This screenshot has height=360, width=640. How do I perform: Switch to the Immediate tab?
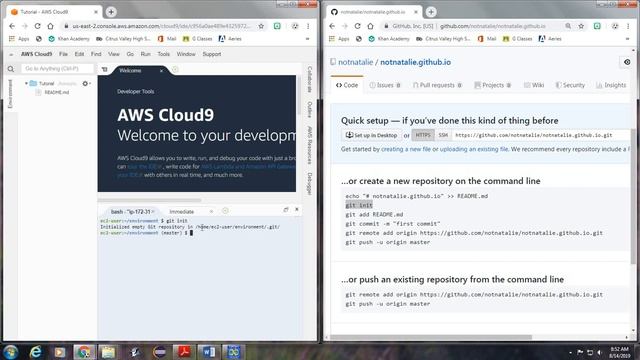point(182,211)
